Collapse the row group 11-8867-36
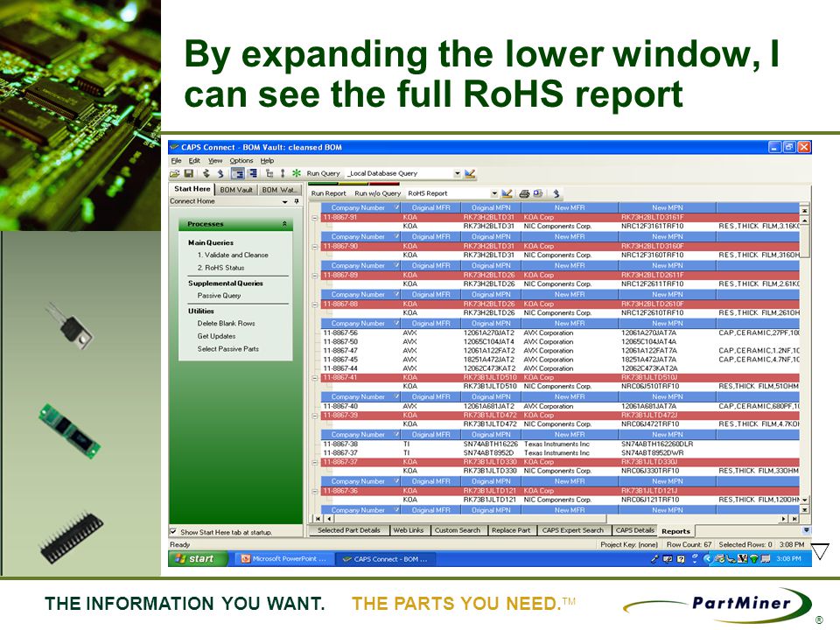The width and height of the screenshot is (840, 630). [315, 491]
